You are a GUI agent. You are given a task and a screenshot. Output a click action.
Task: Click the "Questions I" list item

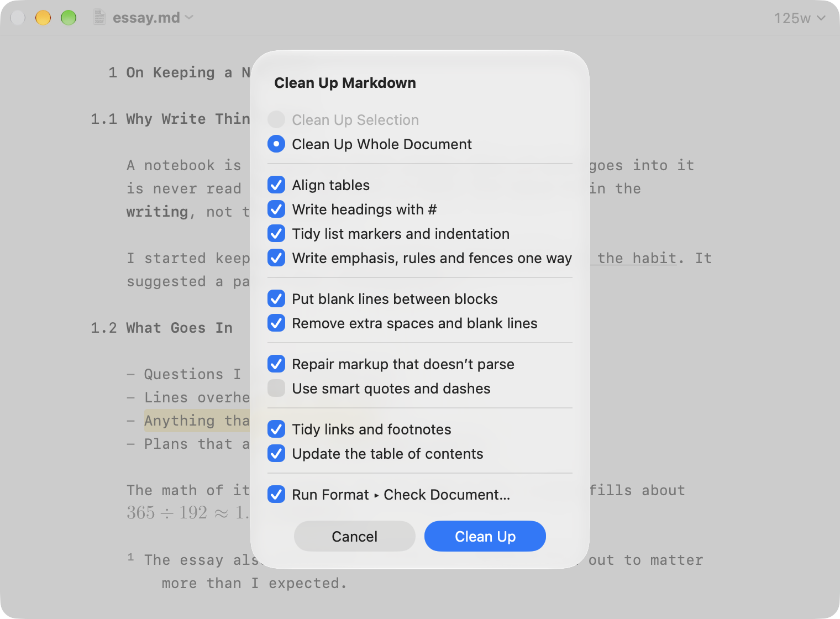click(x=192, y=374)
